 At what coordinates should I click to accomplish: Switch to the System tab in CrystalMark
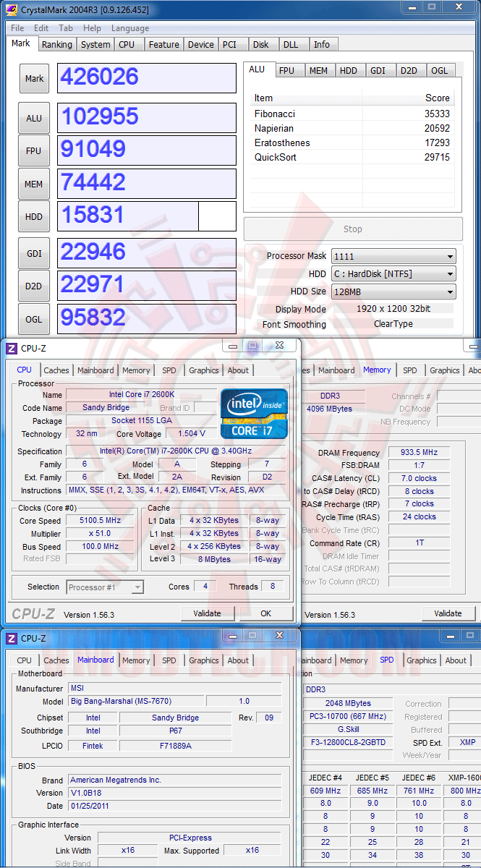click(95, 44)
